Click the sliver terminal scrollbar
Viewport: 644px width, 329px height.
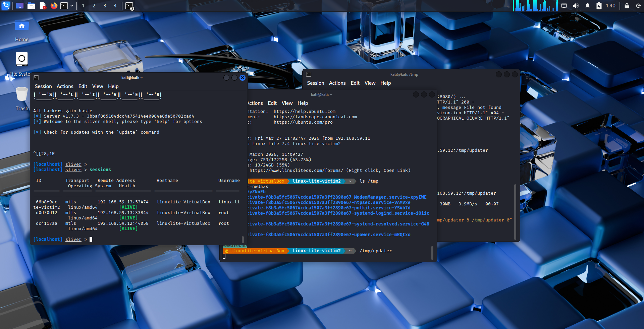tap(243, 240)
